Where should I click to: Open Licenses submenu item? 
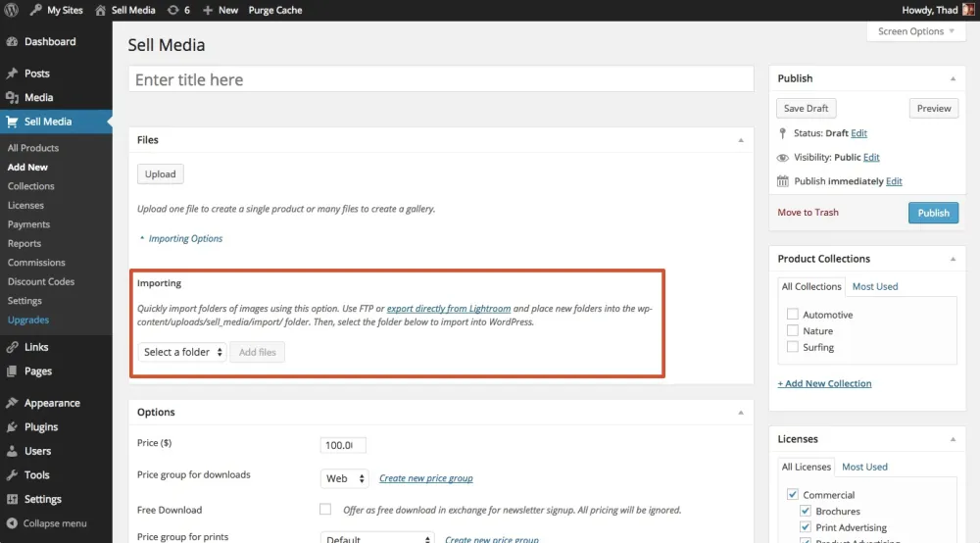pyautogui.click(x=25, y=205)
